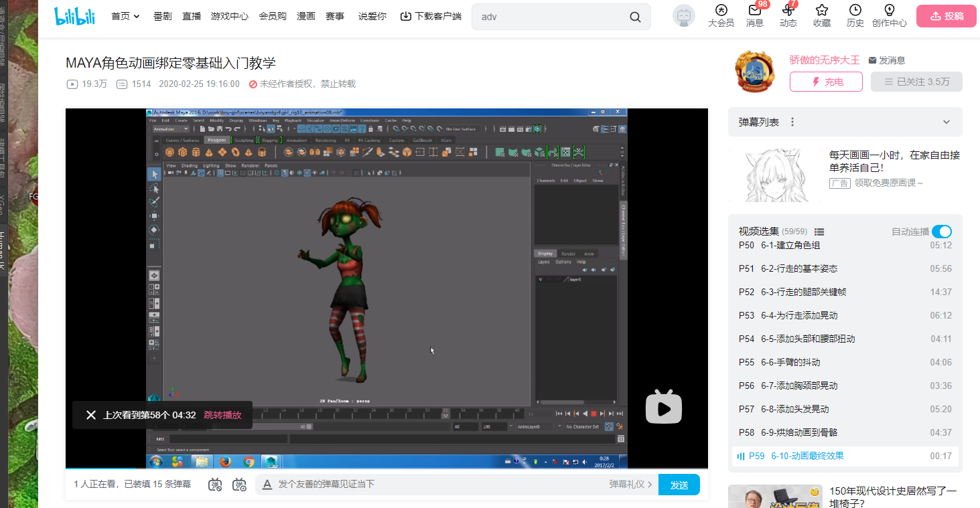The height and width of the screenshot is (508, 980).
Task: Expand the 弹幕列表 chevron
Action: [947, 122]
